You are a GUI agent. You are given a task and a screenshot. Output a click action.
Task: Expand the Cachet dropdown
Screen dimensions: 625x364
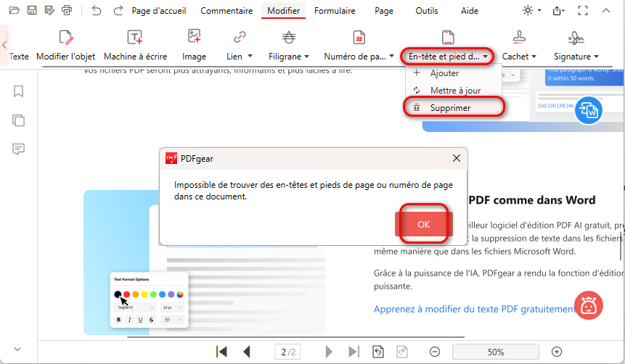534,57
